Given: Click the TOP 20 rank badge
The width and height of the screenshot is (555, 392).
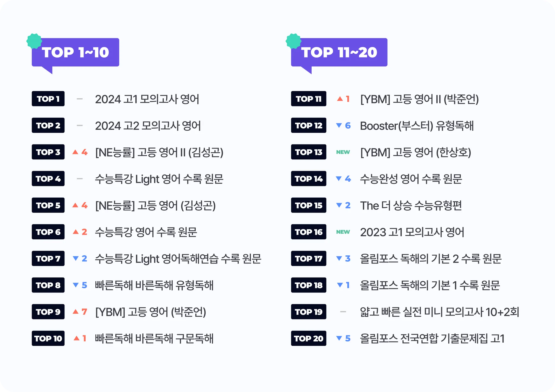Looking at the screenshot, I should coord(308,338).
